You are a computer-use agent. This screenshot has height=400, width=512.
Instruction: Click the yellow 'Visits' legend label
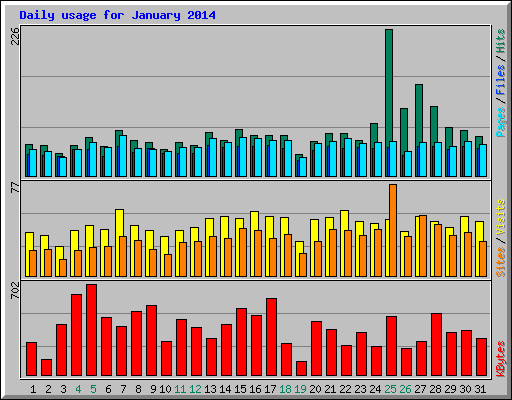(x=500, y=218)
